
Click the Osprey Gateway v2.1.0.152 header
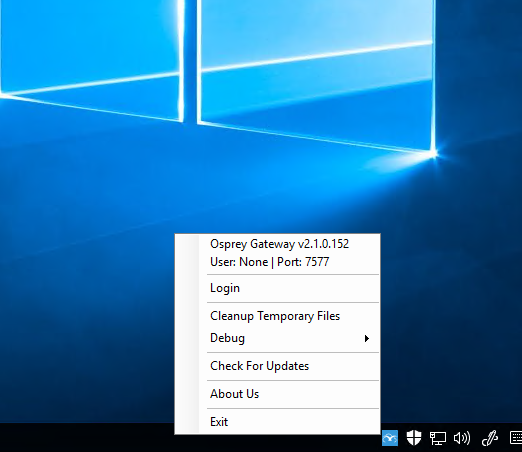click(279, 244)
